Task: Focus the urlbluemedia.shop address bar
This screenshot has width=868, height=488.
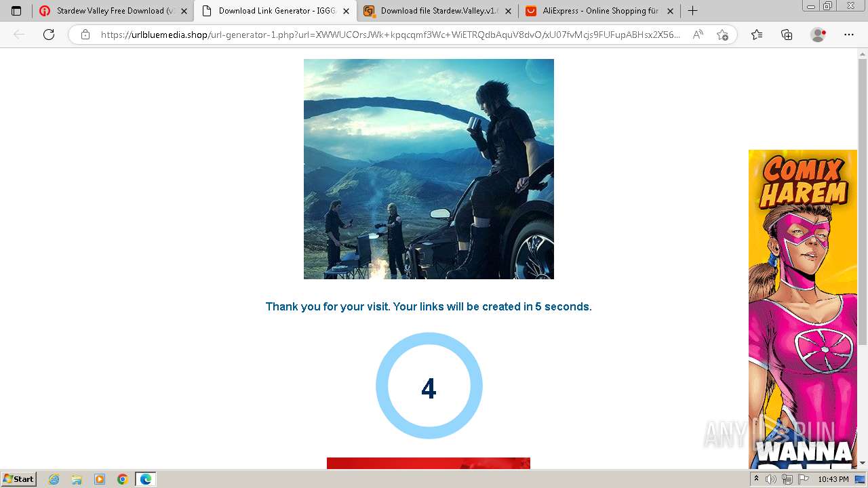Action: click(x=390, y=35)
